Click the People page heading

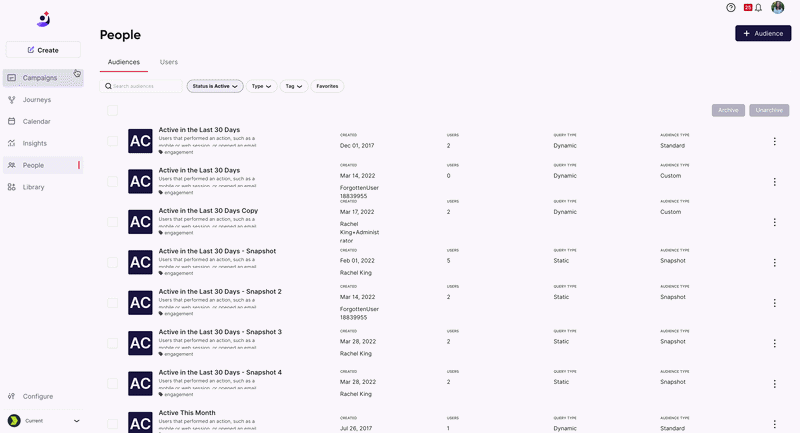point(120,35)
